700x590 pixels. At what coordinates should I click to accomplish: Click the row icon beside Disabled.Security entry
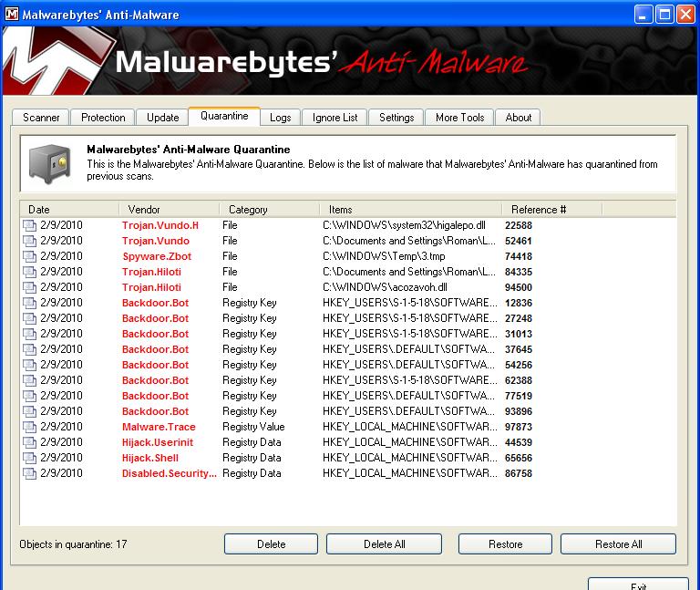point(30,473)
